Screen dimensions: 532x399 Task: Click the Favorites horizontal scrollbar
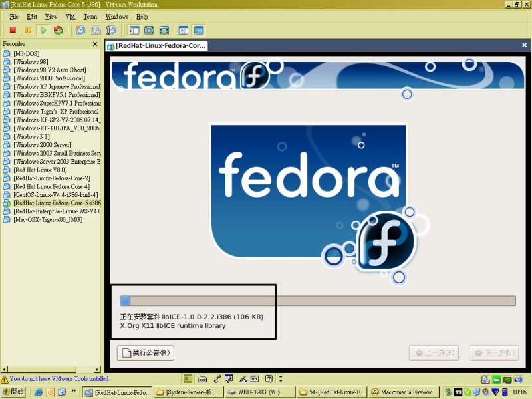[43, 369]
